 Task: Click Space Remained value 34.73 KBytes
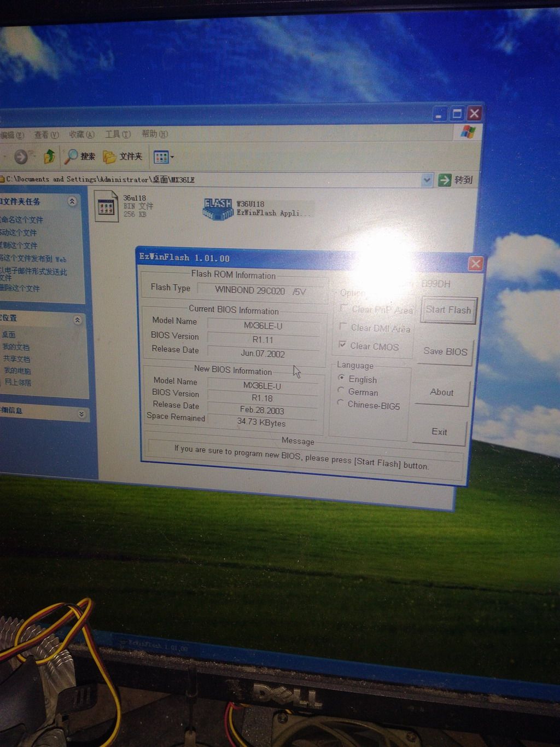pyautogui.click(x=261, y=422)
